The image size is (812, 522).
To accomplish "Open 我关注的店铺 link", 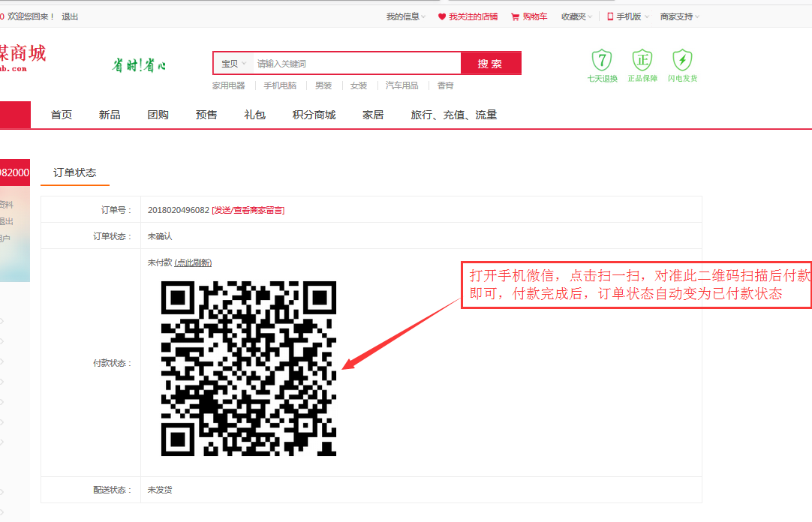I will [473, 16].
